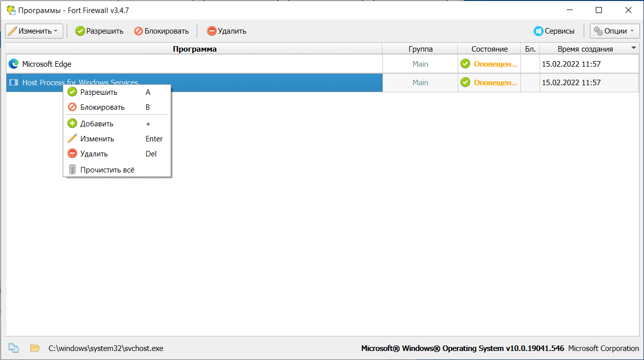644x360 pixels.
Task: Click green status icon in Host Process row
Action: pyautogui.click(x=465, y=82)
